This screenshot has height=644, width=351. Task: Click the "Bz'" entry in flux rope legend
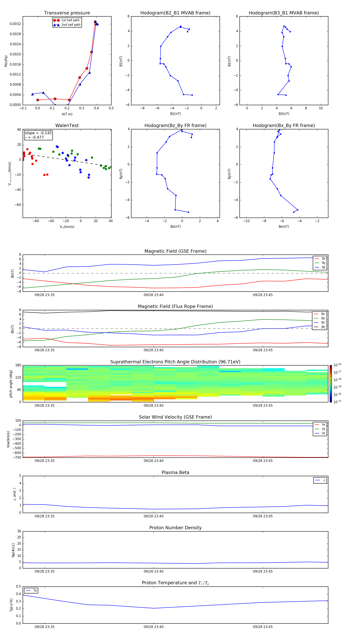(x=320, y=323)
